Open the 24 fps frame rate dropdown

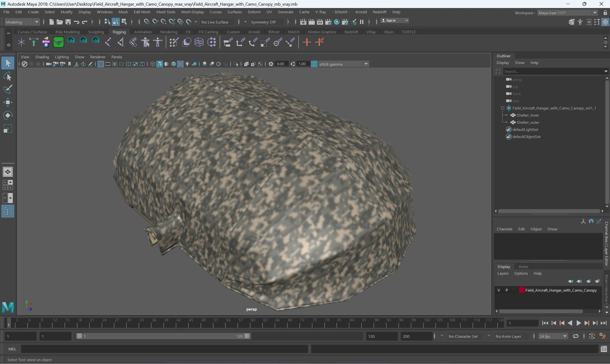pos(553,336)
